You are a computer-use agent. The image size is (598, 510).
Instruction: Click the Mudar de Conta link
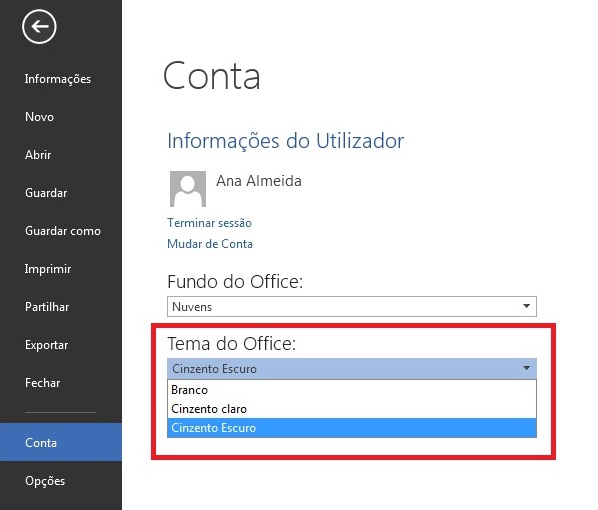point(210,244)
